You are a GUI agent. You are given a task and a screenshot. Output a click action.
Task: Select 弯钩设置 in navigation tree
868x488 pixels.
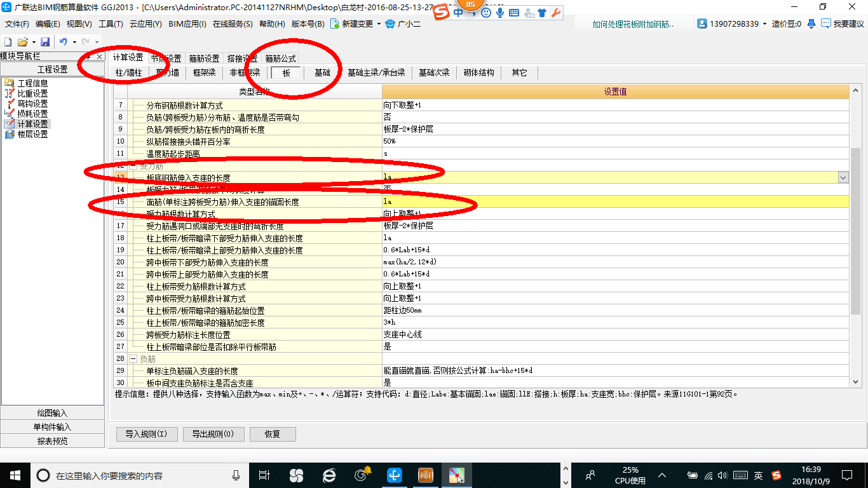click(x=32, y=104)
